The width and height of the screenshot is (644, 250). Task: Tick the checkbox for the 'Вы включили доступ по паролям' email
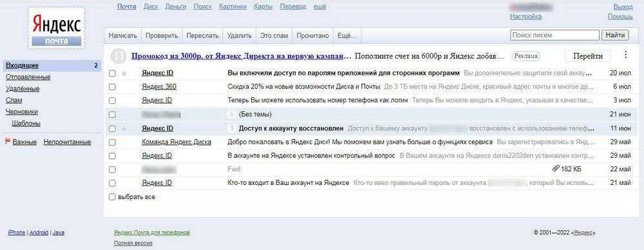click(x=112, y=73)
